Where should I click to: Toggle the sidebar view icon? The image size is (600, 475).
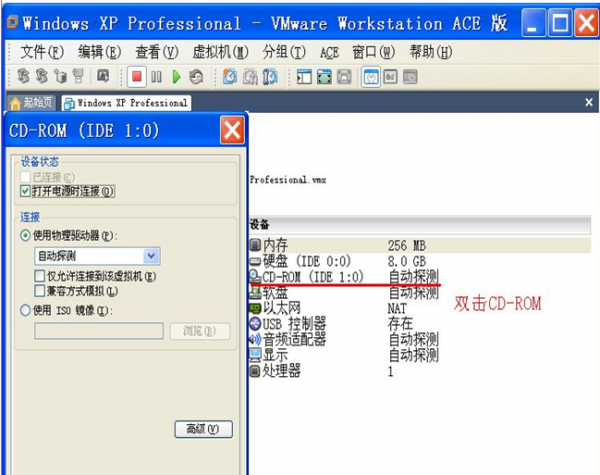(304, 77)
